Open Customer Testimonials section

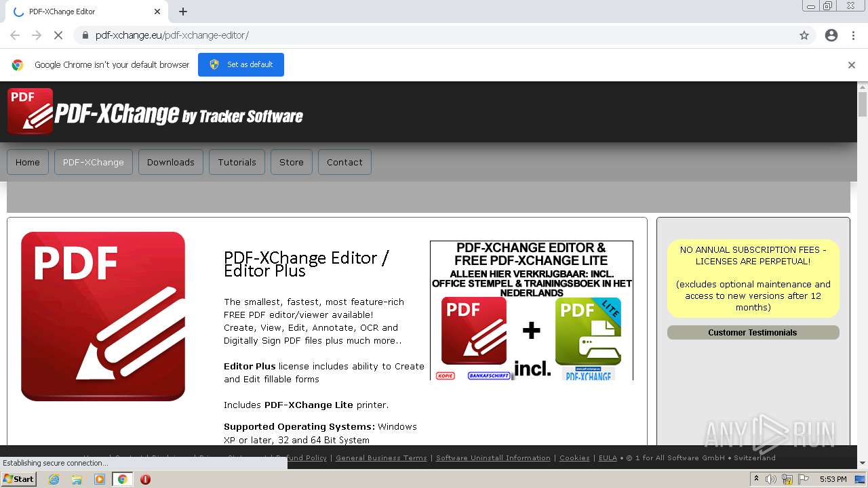click(x=753, y=332)
